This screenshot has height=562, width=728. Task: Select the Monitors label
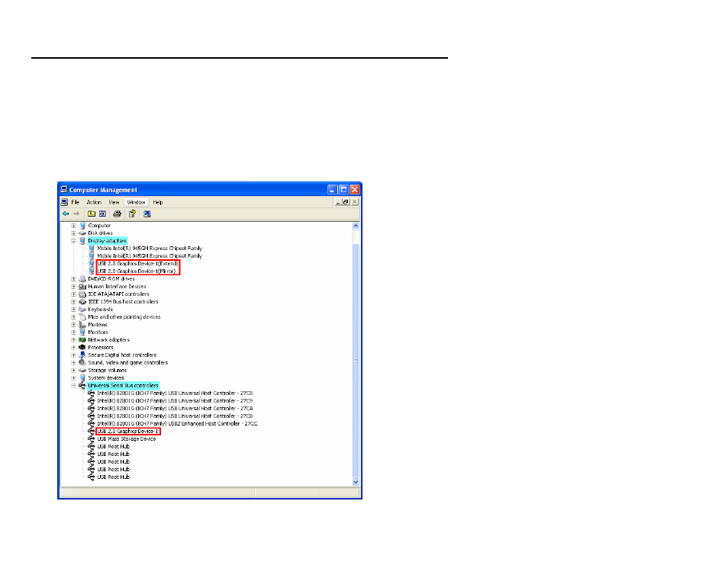(98, 332)
